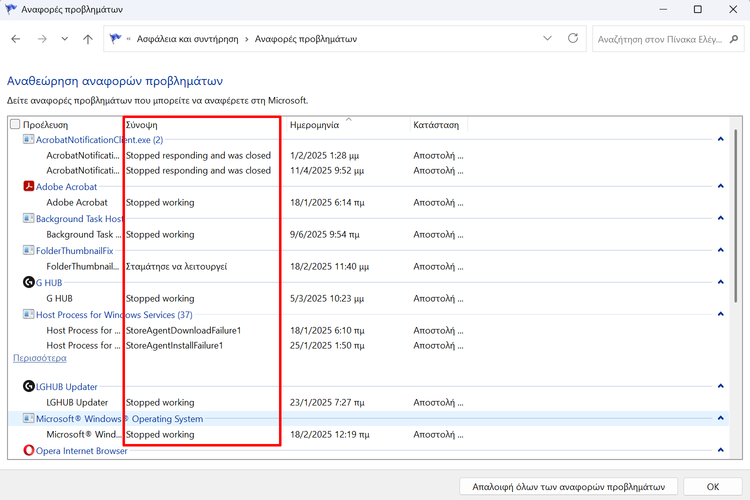The height and width of the screenshot is (500, 750).
Task: Go back with the back arrow
Action: [16, 39]
